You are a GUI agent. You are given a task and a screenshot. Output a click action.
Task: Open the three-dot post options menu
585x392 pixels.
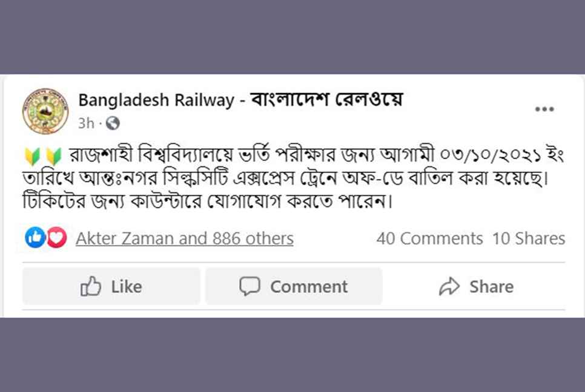pos(544,109)
